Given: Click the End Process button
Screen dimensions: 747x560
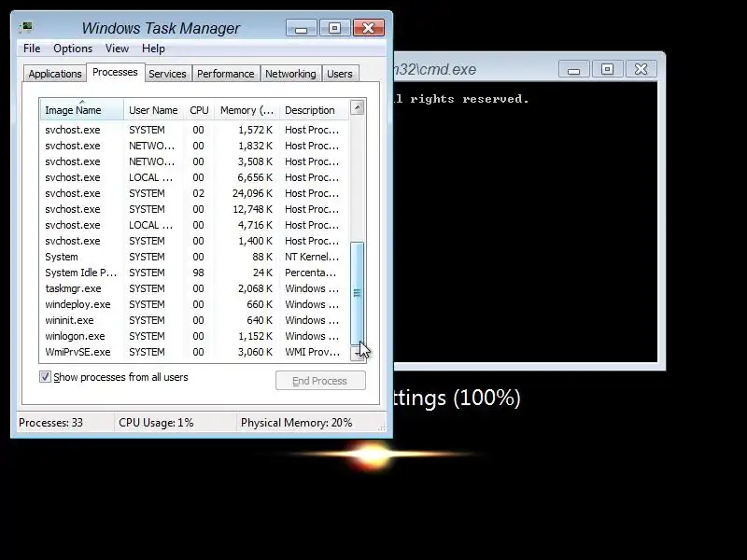Looking at the screenshot, I should pyautogui.click(x=320, y=381).
